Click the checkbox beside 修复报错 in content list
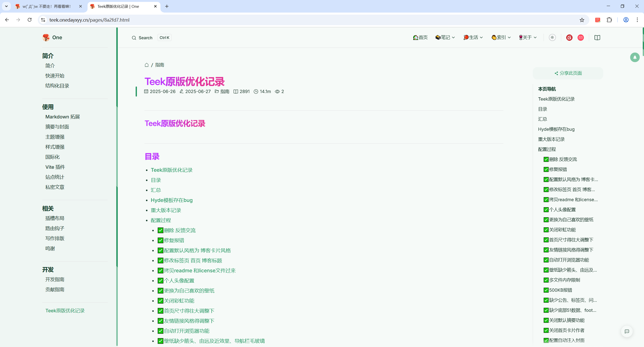This screenshot has height=347, width=644. click(x=160, y=240)
